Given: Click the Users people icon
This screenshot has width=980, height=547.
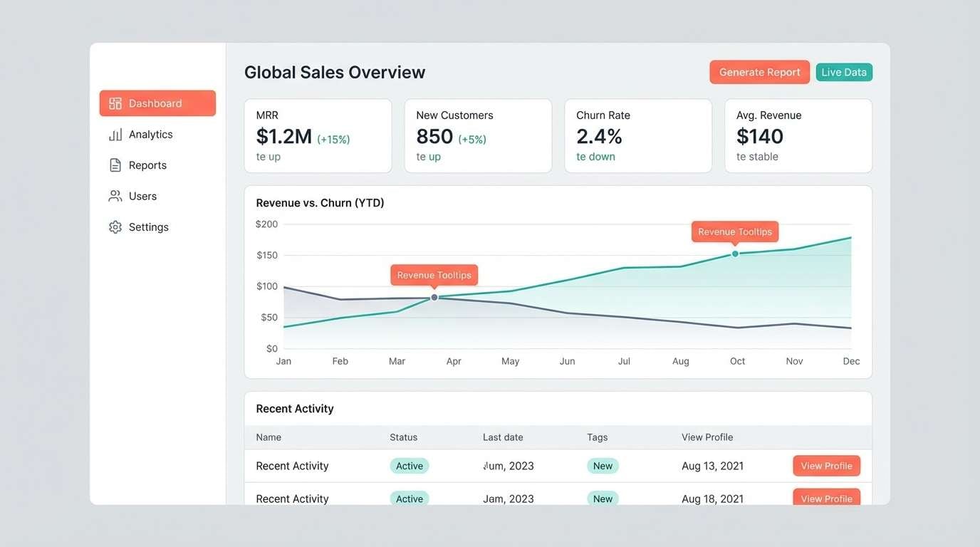Looking at the screenshot, I should click(x=115, y=196).
